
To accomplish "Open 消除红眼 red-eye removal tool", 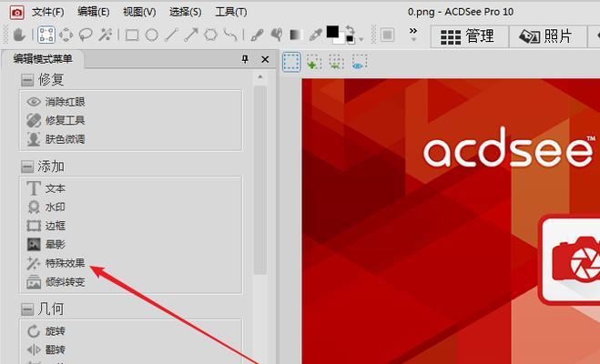I will 56,102.
